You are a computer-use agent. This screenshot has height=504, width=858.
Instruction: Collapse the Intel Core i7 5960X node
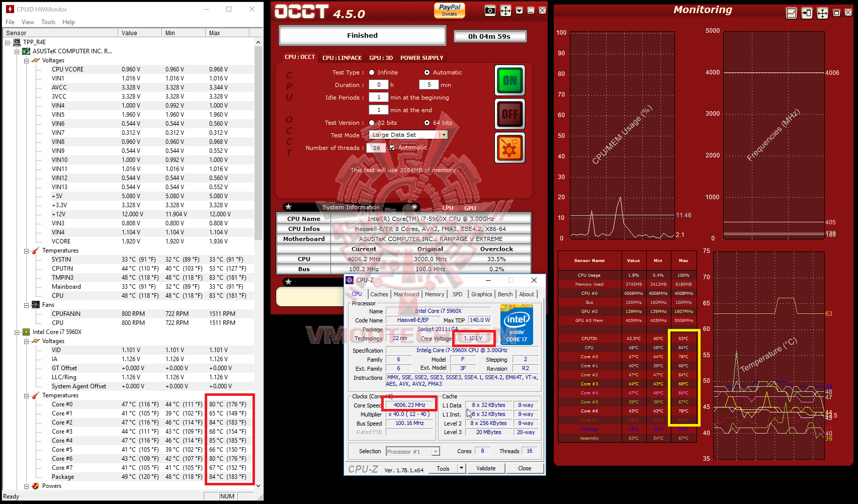17,332
